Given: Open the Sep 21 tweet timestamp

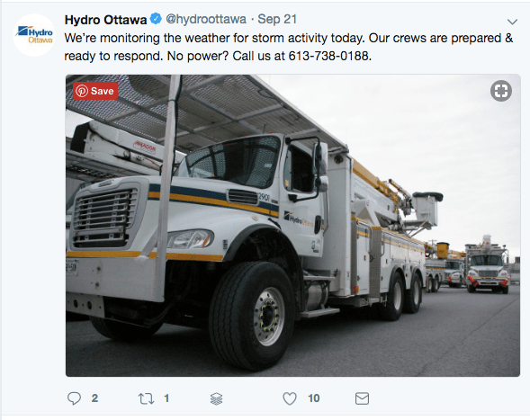Looking at the screenshot, I should [x=277, y=19].
